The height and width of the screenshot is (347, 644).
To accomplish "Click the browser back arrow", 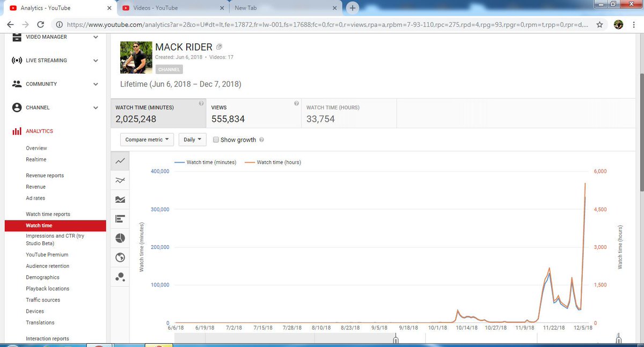I will 11,25.
